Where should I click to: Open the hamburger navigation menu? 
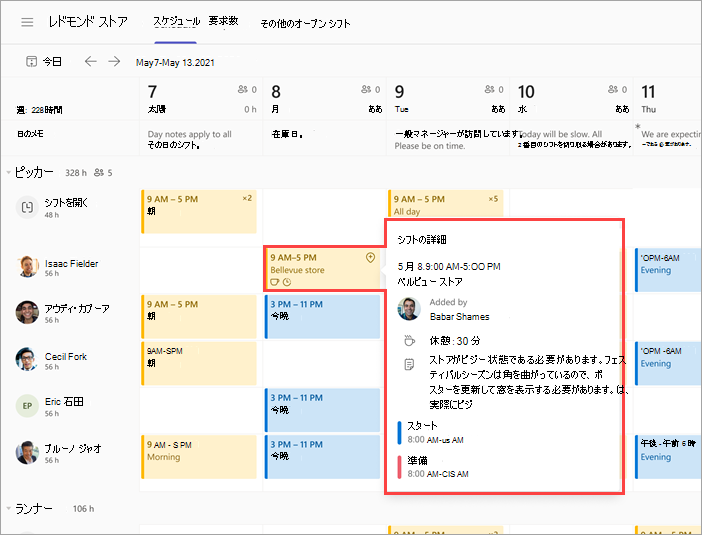(27, 22)
